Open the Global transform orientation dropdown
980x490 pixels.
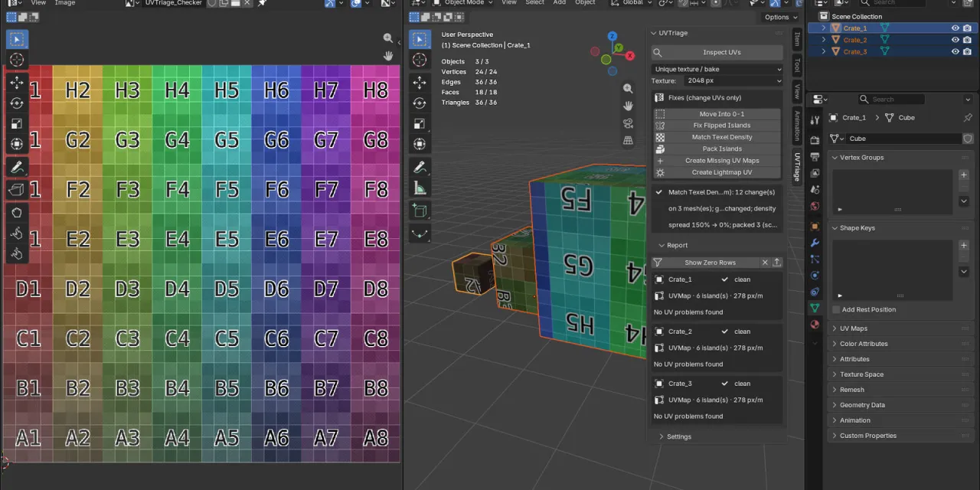pos(632,3)
